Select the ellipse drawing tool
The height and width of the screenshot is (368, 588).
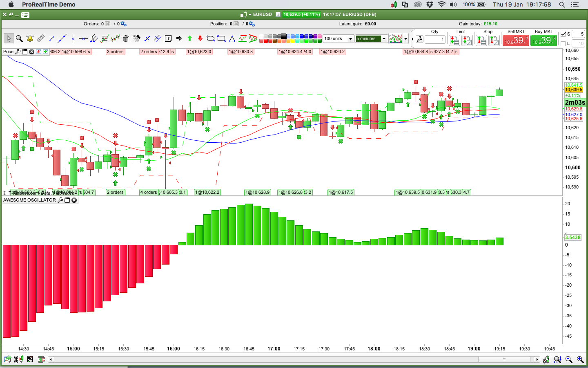tap(211, 38)
